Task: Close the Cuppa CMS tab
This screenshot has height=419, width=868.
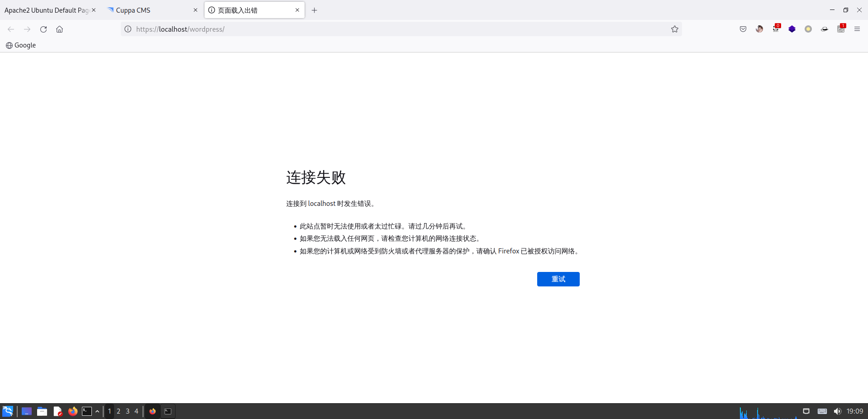Action: [196, 10]
